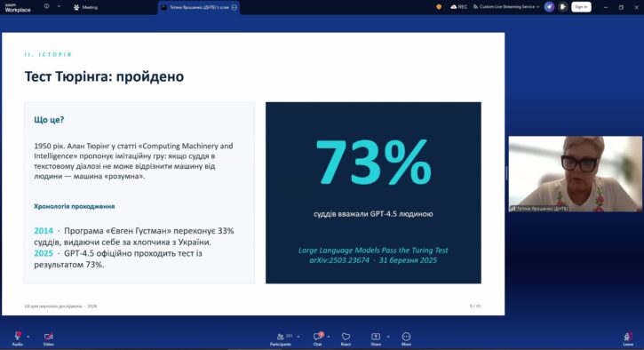Open the audio options caret next to Audio
Viewport: 644px width, 350px height.
28,337
